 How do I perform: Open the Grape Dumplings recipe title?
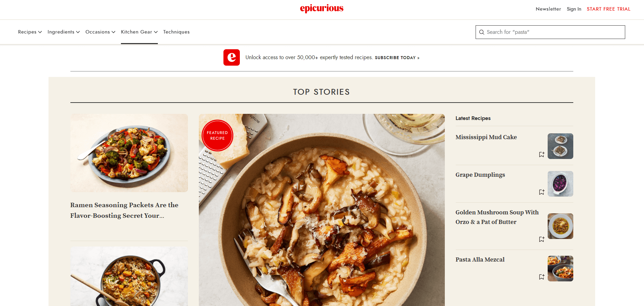(x=480, y=175)
